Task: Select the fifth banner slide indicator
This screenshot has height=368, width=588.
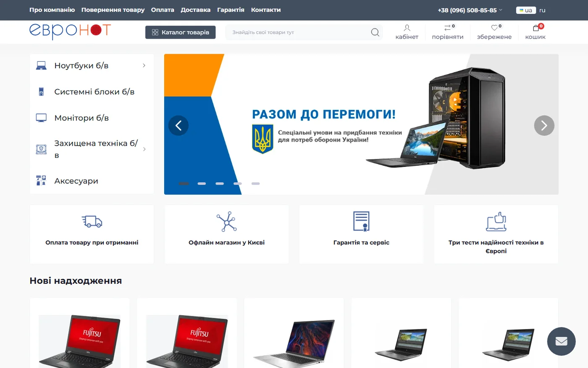Action: pyautogui.click(x=256, y=183)
